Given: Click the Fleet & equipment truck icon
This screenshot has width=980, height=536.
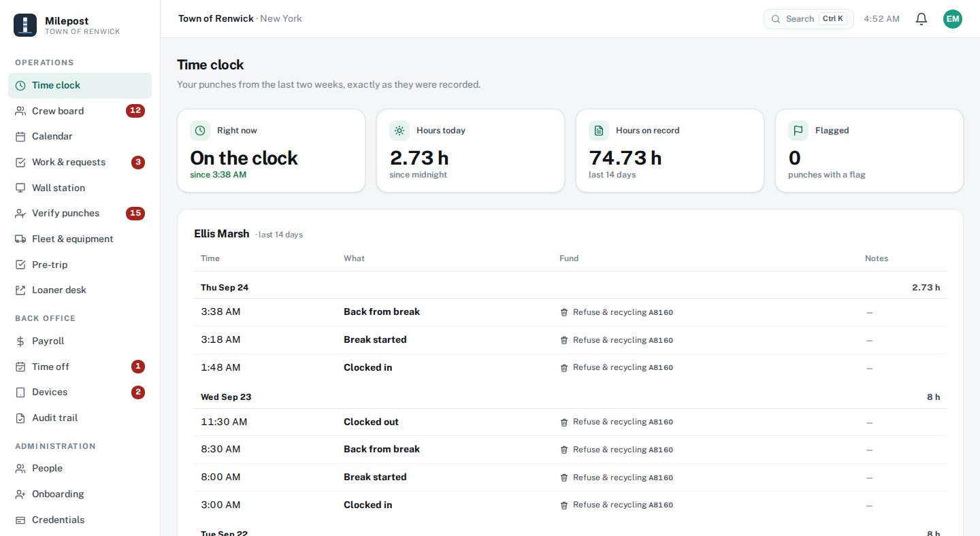Looking at the screenshot, I should point(20,239).
